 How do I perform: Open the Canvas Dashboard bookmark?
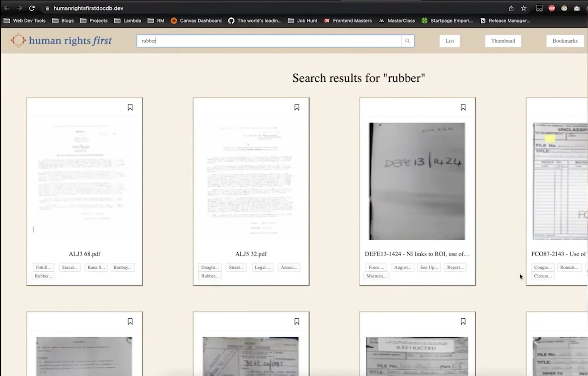[x=196, y=20]
